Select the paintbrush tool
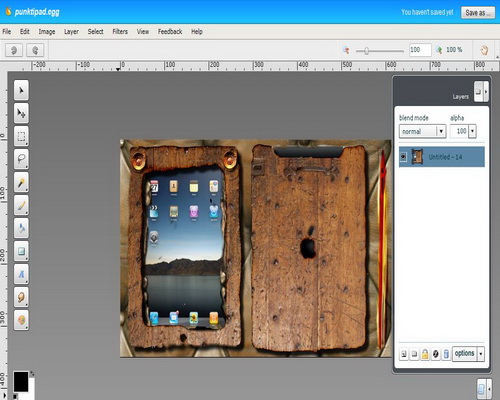This screenshot has width=500, height=400. coord(21,205)
